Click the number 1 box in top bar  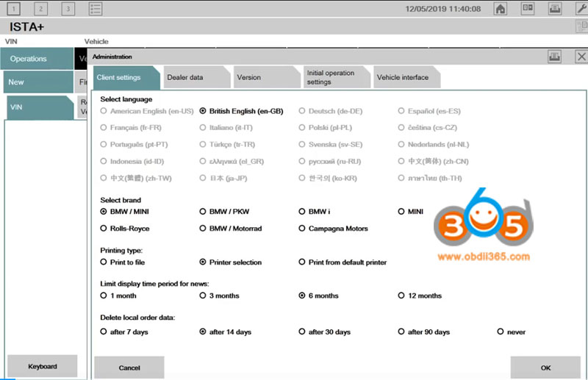click(13, 9)
